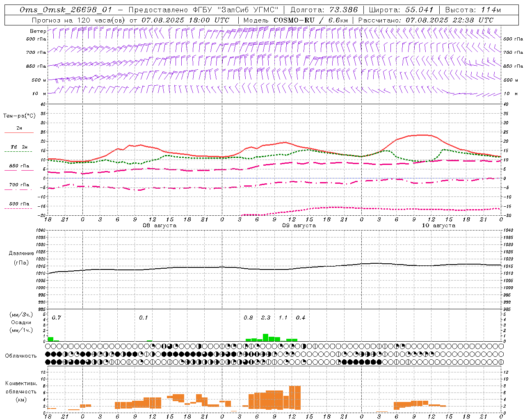Viewport: 525px width, 420px height.
Task: Click the 0.8 precipitation total
Action: [248, 317]
